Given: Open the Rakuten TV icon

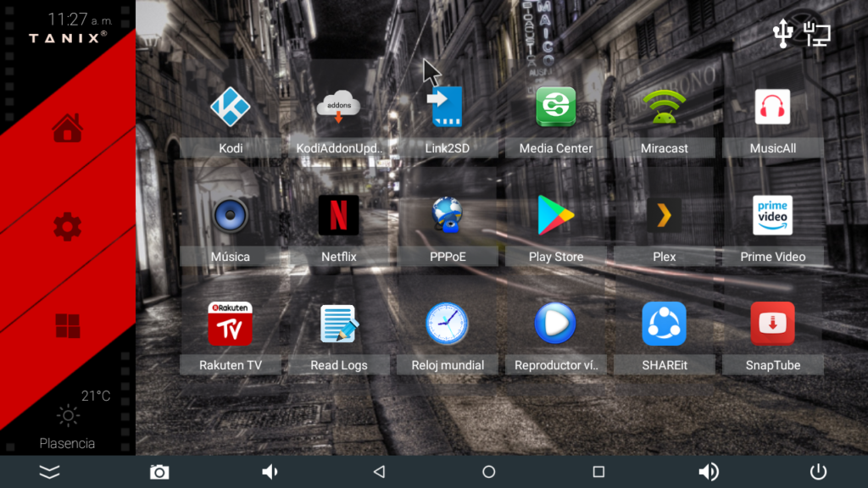Looking at the screenshot, I should point(231,324).
